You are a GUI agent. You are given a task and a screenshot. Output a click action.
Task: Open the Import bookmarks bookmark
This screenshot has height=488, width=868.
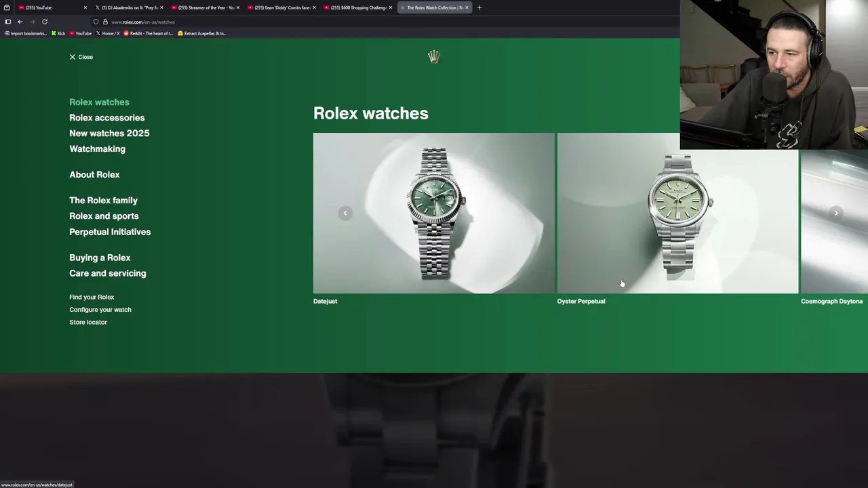point(25,33)
